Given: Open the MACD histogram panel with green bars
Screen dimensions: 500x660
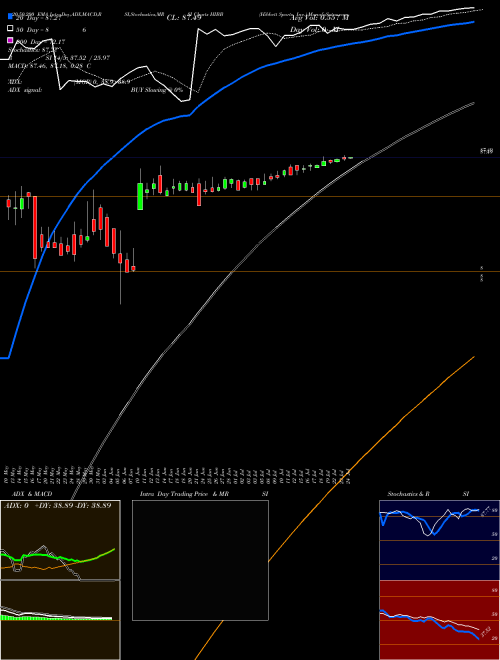Looking at the screenshot, I should point(60,620).
